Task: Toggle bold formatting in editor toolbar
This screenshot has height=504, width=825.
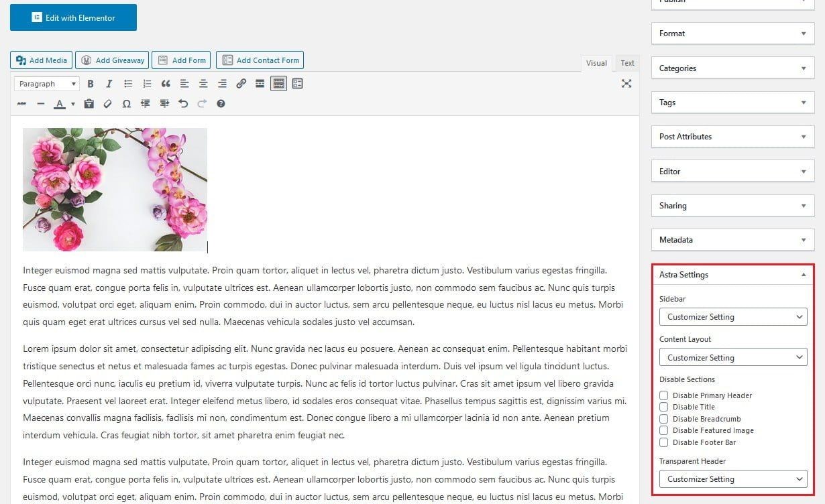Action: pyautogui.click(x=91, y=84)
